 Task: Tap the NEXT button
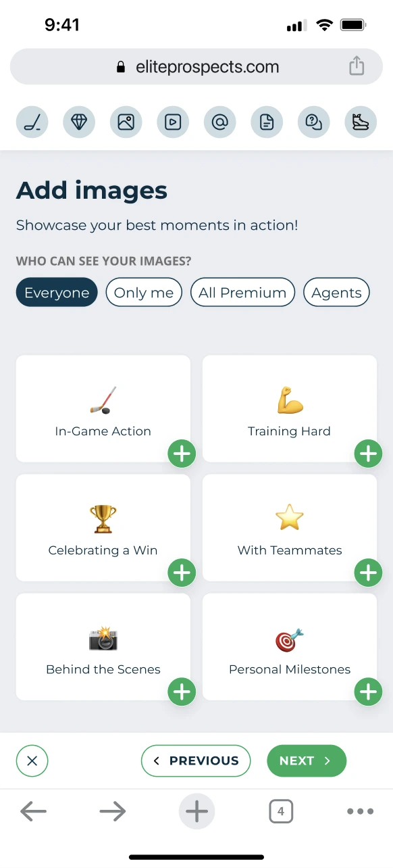coord(307,761)
